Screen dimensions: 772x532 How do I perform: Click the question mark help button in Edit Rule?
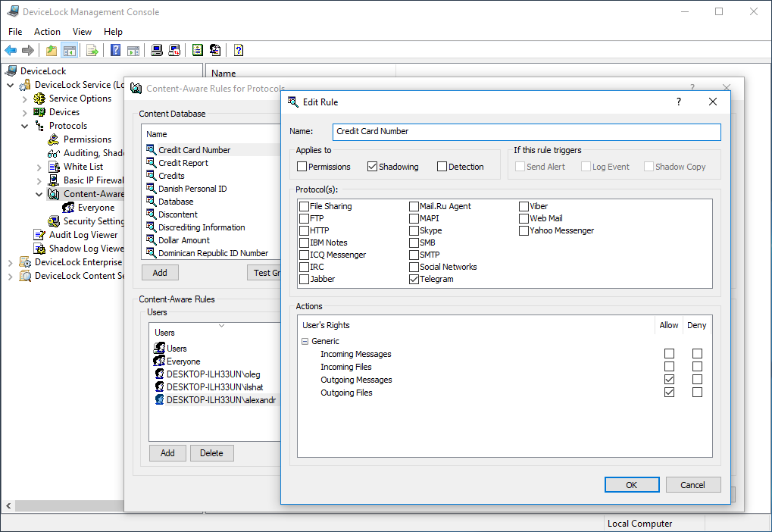[678, 102]
